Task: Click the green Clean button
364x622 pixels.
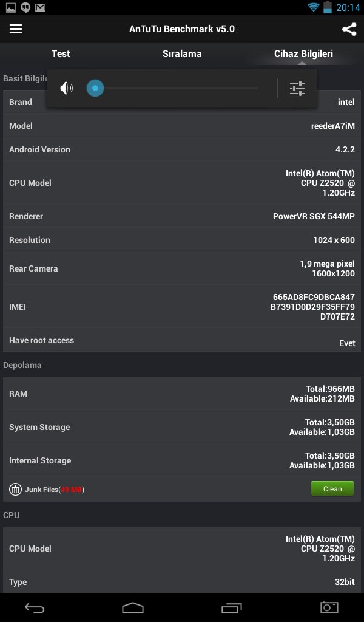Action: [x=332, y=489]
